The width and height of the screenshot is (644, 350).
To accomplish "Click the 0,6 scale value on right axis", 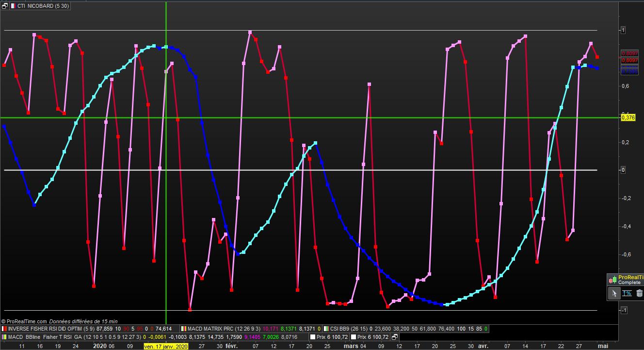I will 626,86.
